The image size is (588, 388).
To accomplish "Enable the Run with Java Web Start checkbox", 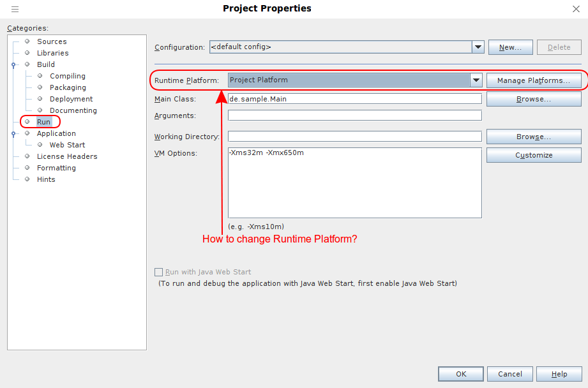I will (x=158, y=272).
